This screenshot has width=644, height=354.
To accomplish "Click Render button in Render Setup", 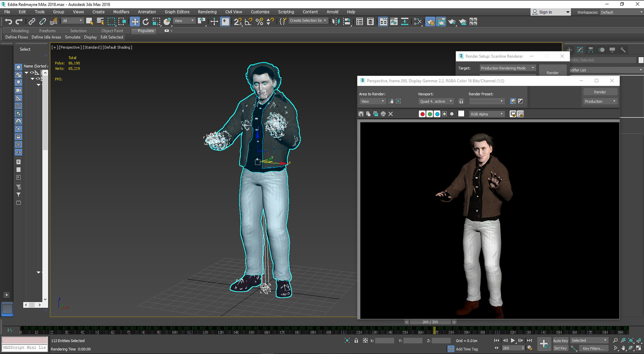I will [x=552, y=73].
